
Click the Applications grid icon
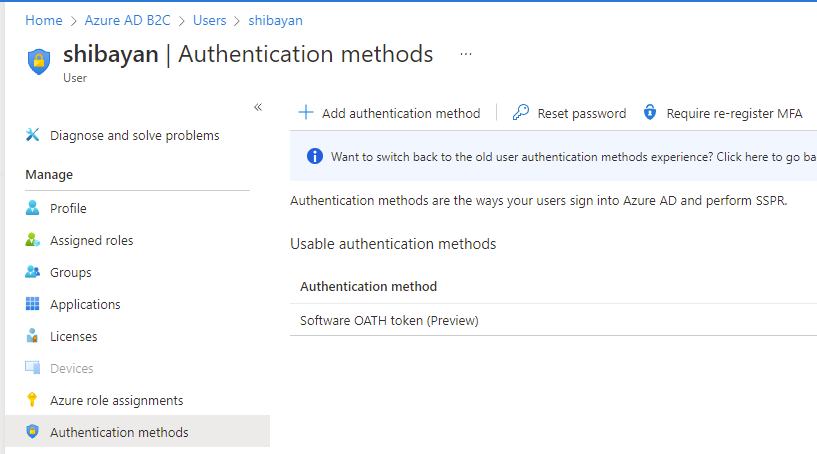[x=32, y=304]
